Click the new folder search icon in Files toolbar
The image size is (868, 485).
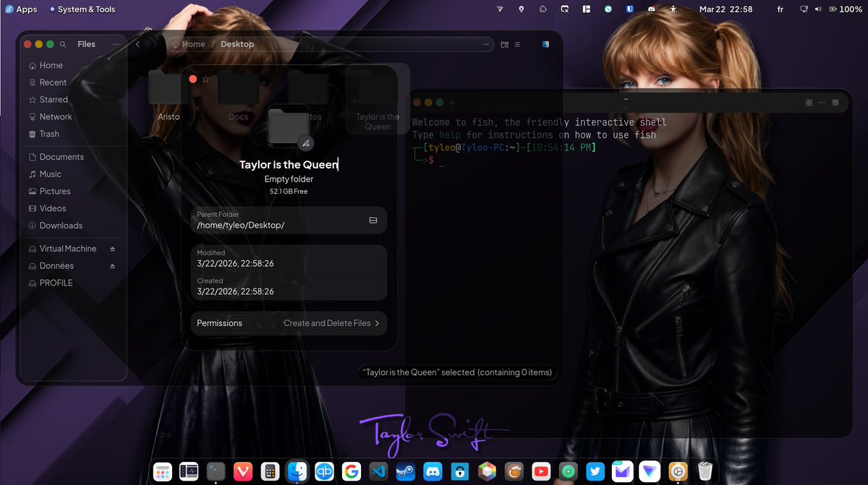point(505,44)
